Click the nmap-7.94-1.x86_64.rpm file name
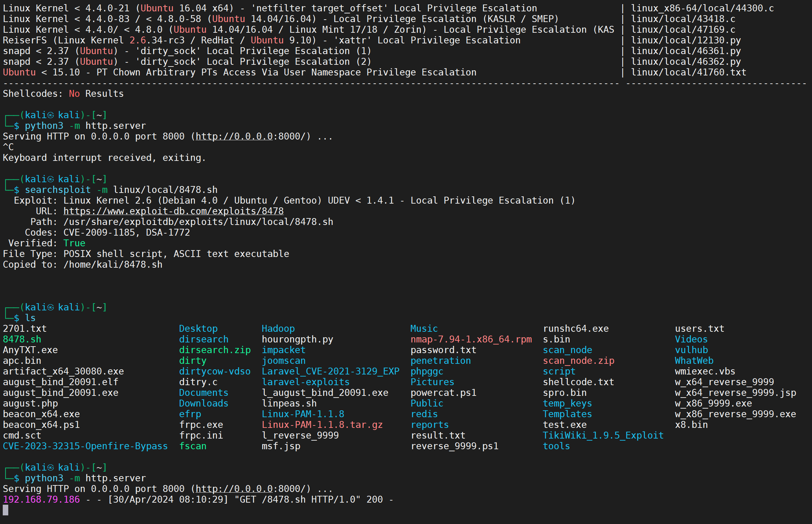 471,339
